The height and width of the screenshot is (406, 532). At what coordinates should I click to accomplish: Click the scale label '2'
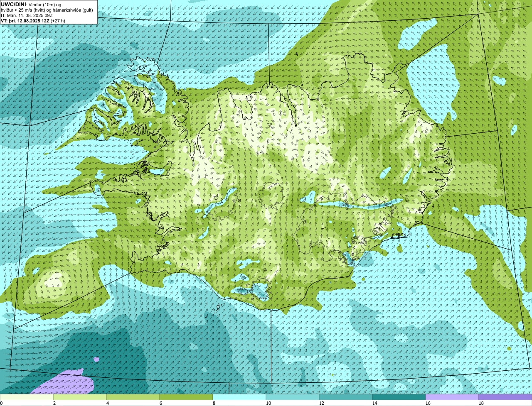coord(54,403)
